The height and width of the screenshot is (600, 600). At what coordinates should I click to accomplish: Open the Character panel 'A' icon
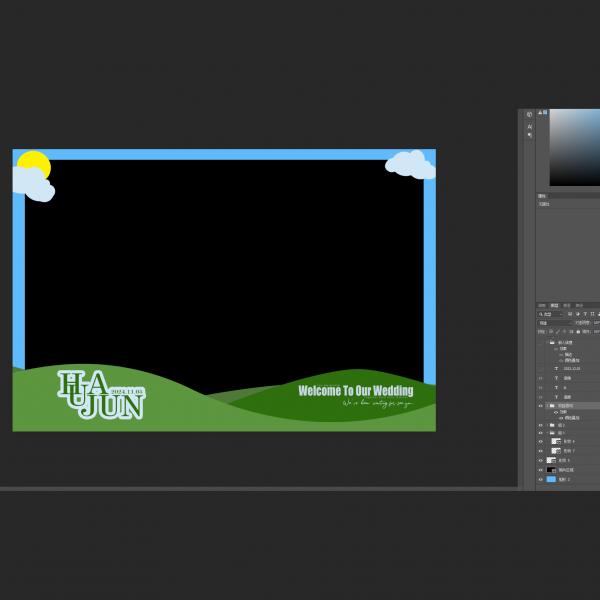529,125
